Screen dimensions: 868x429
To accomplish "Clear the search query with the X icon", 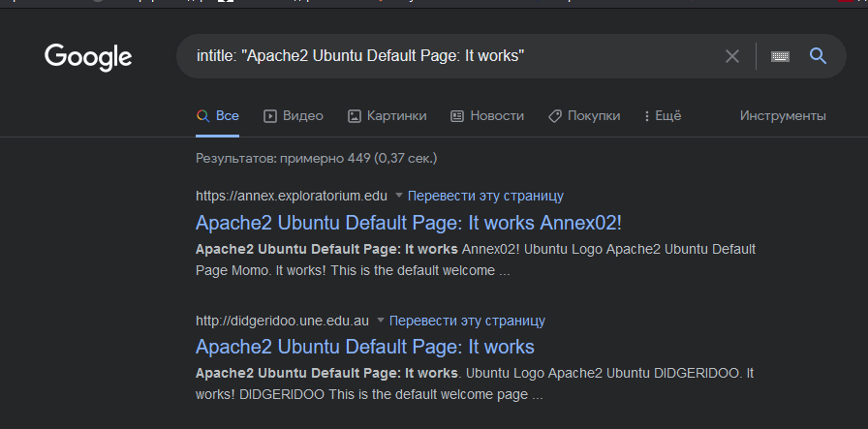I will pyautogui.click(x=732, y=56).
